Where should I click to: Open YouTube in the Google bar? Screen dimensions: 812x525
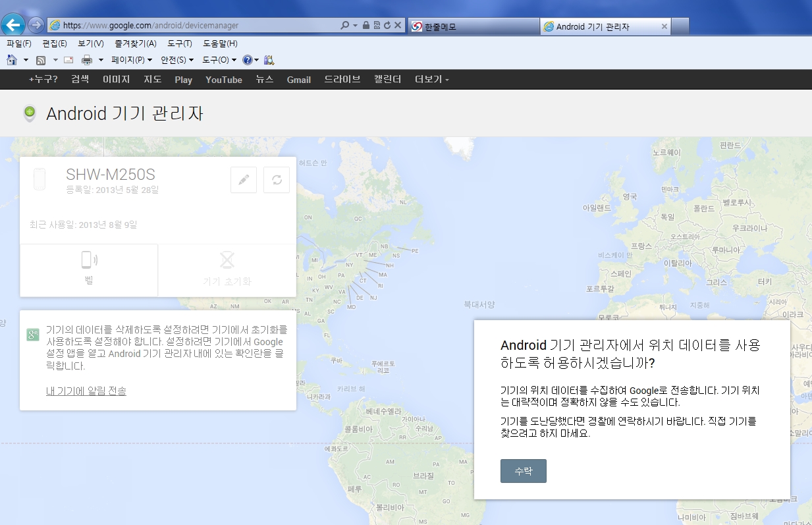pos(224,80)
